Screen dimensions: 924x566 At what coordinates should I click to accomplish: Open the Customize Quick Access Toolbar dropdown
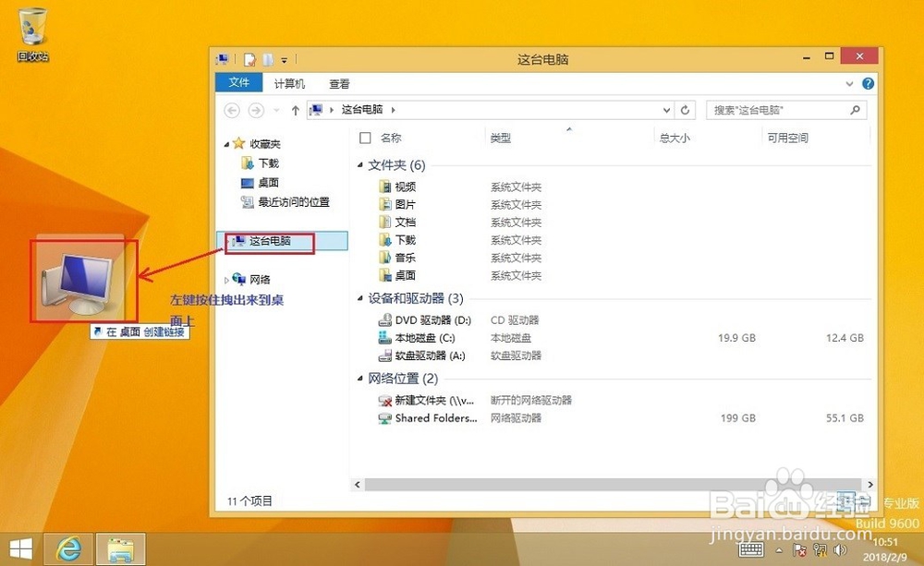pyautogui.click(x=284, y=59)
